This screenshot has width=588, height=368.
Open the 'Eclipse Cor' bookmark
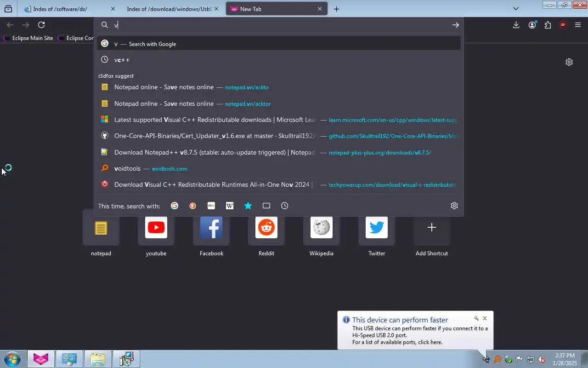pos(76,38)
